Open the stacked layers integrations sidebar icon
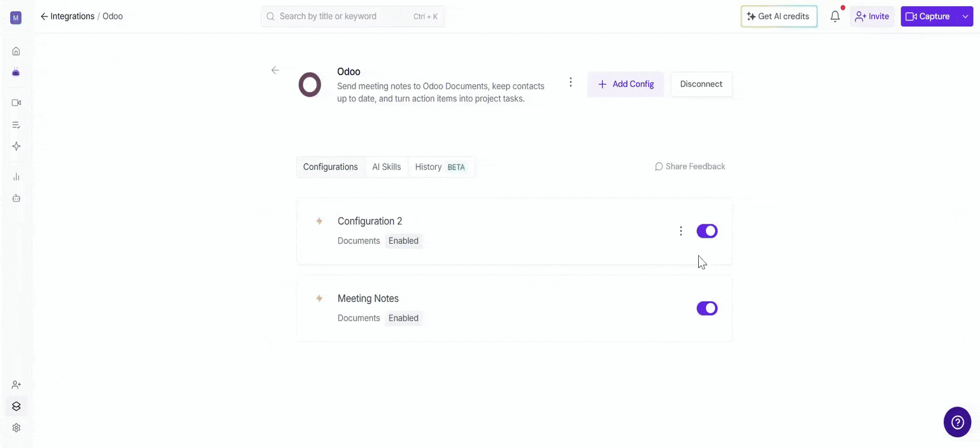 (16, 406)
